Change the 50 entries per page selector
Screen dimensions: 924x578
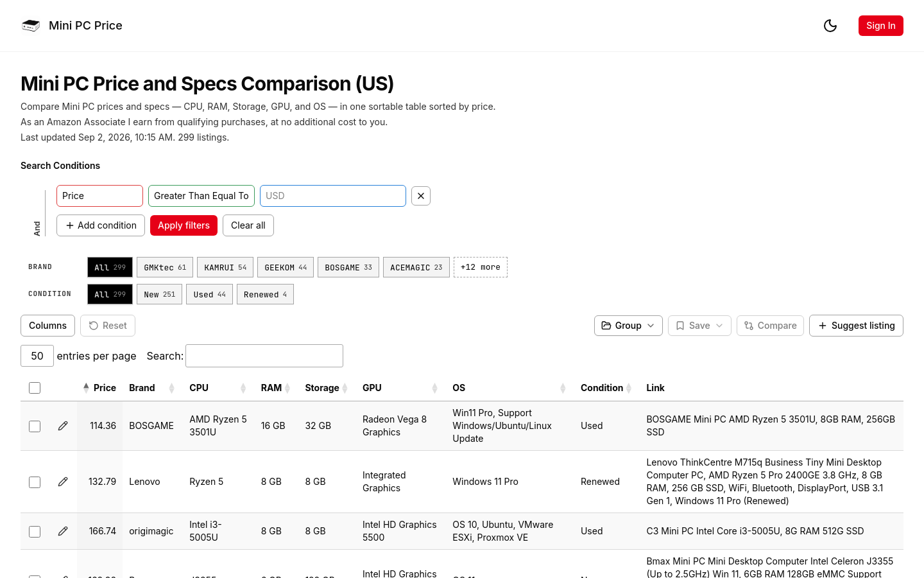click(37, 356)
